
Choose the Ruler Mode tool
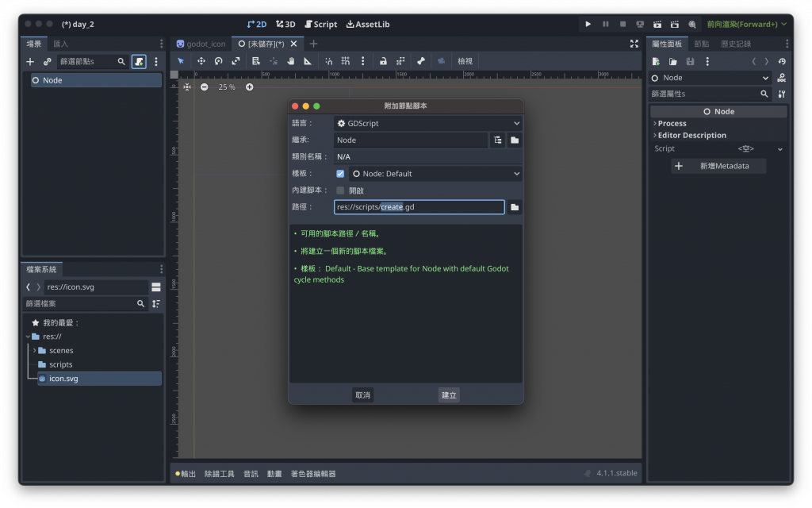pyautogui.click(x=308, y=61)
